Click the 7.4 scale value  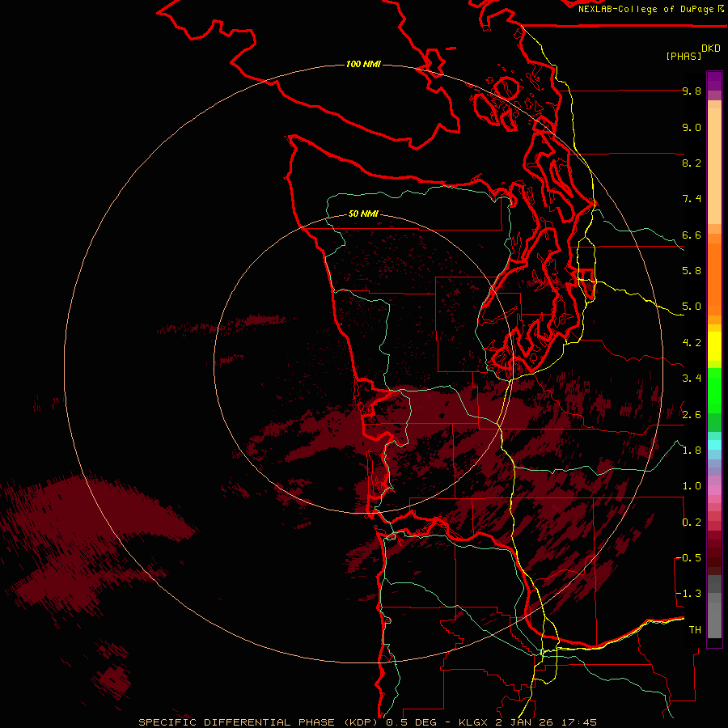pyautogui.click(x=692, y=199)
